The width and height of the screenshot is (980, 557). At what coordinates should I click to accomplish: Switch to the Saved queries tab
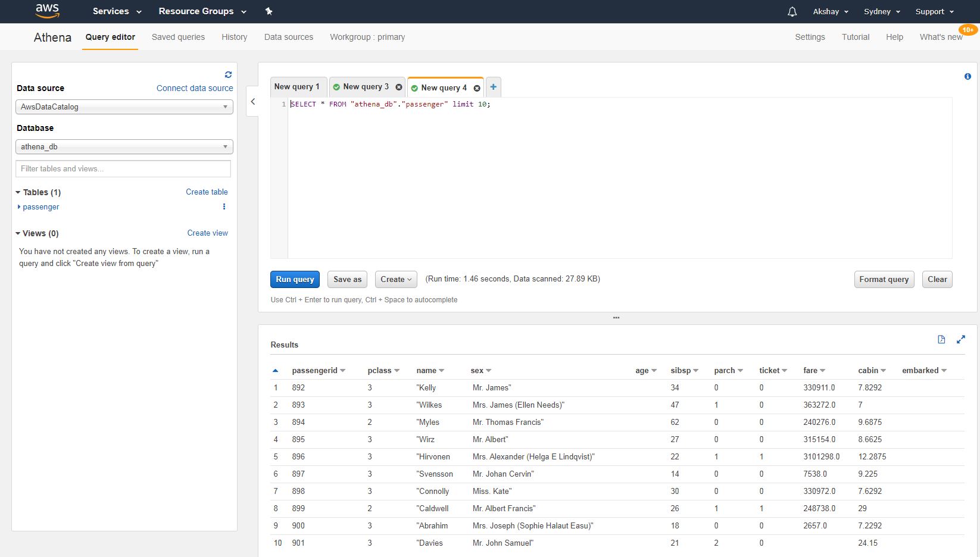click(x=177, y=37)
